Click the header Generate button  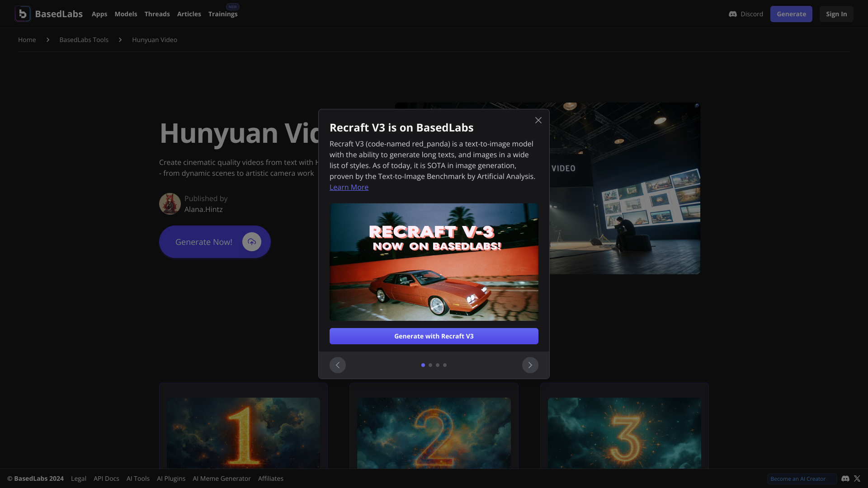[x=791, y=14]
